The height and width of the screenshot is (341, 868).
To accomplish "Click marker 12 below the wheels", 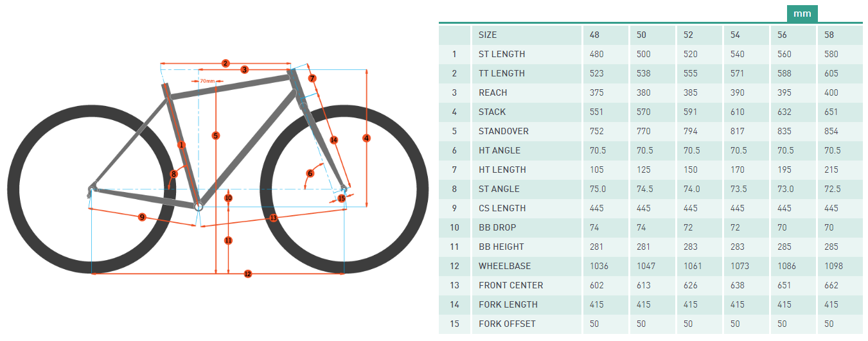I will [247, 274].
